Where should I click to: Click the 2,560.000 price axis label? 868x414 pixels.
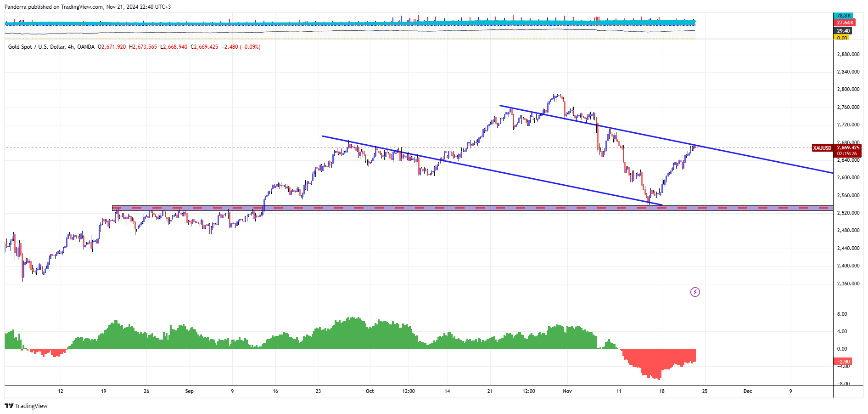(x=848, y=195)
